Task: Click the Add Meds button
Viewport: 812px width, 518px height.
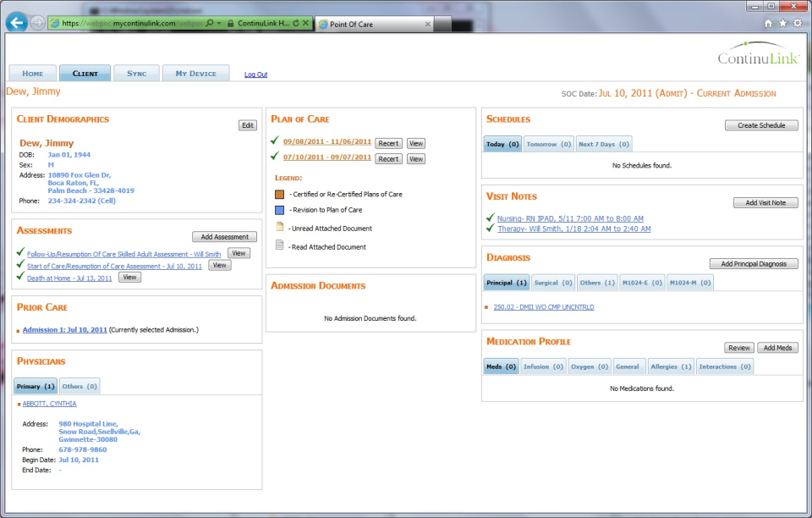Action: pyautogui.click(x=777, y=348)
